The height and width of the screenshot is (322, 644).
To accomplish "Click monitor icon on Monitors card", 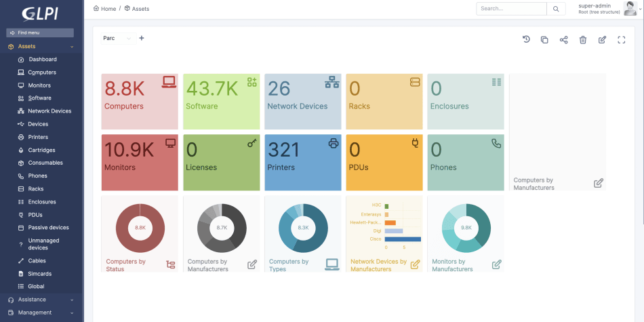I will coord(170,143).
